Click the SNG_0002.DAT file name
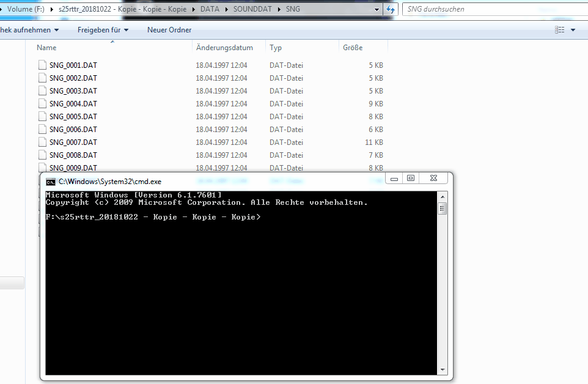 (x=73, y=78)
